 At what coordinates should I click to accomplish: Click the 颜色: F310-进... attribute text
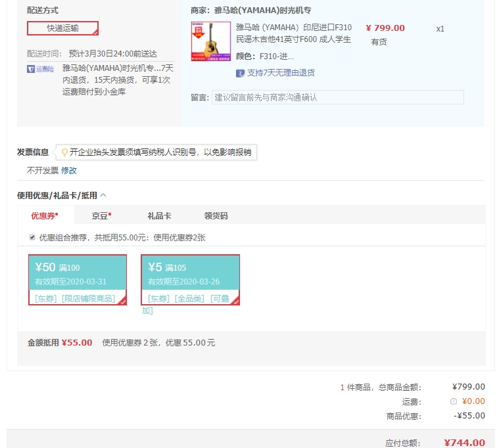265,56
